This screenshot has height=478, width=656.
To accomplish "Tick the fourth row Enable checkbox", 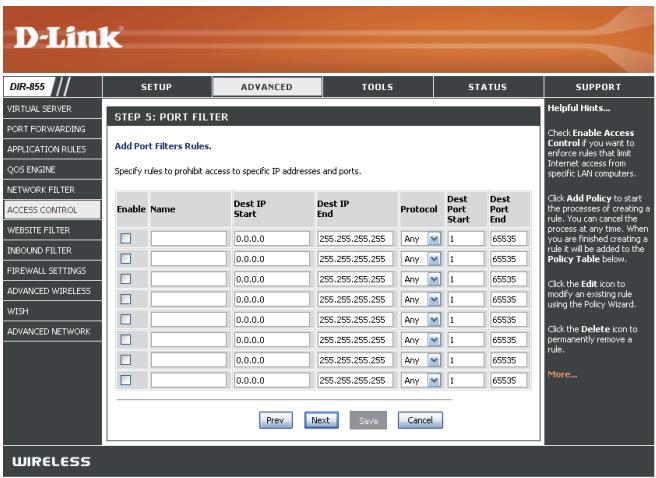I will pyautogui.click(x=126, y=299).
